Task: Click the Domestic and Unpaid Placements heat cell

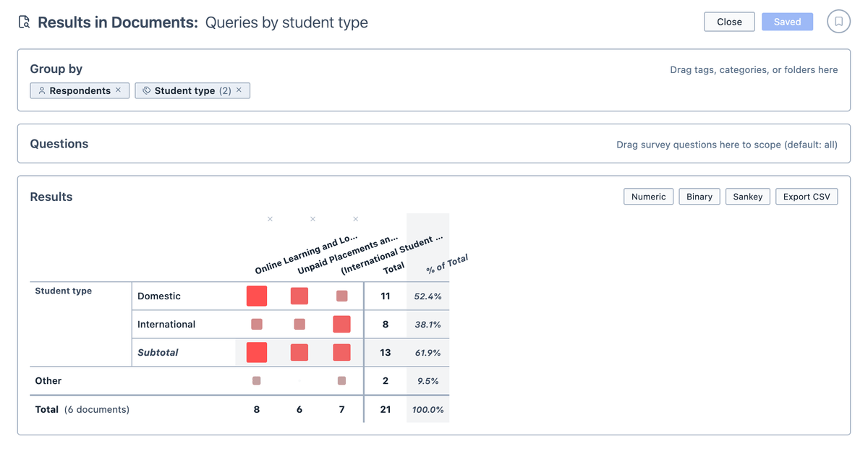Action: [x=299, y=296]
